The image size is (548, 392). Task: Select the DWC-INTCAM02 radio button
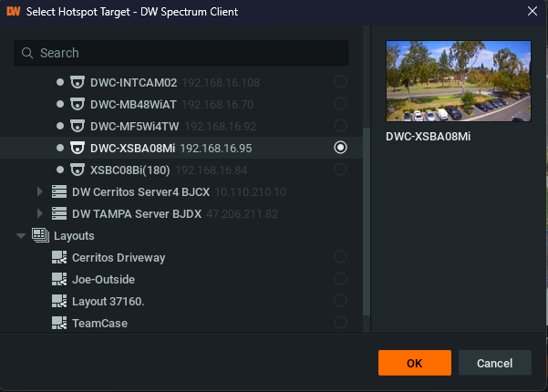click(x=340, y=82)
